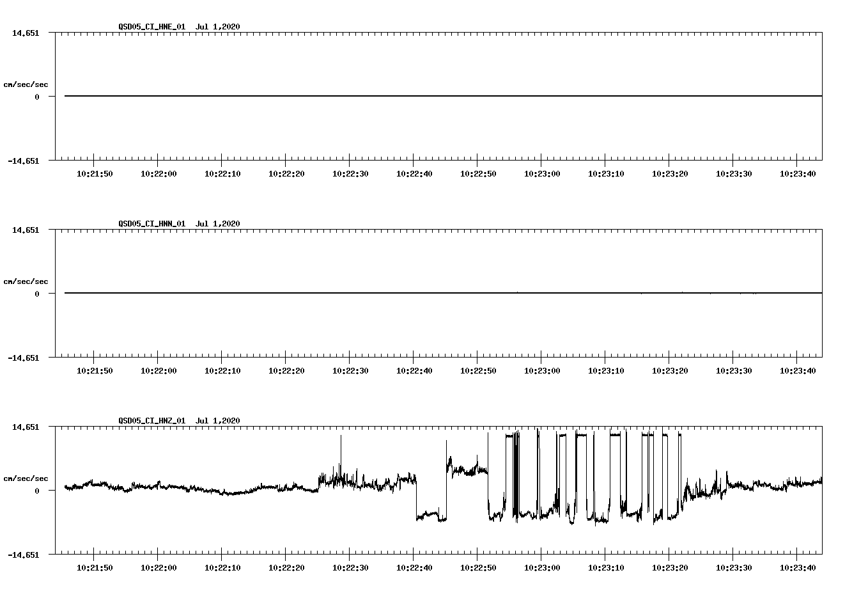
Task: Click 10:23:20 time label under HNZ plot
Action: [x=670, y=567]
